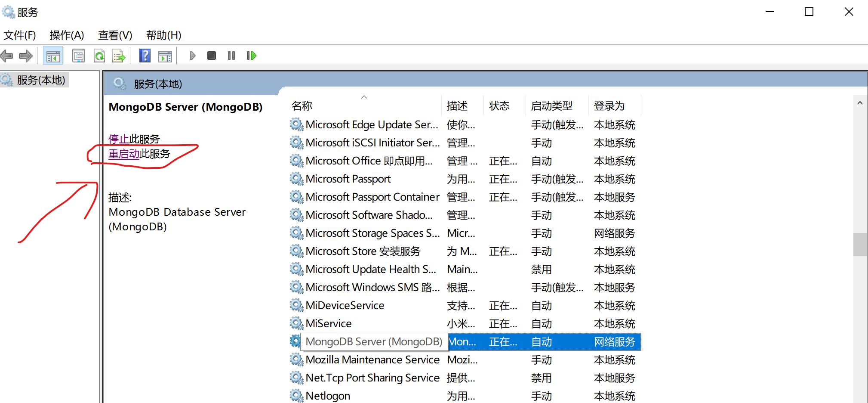Open the 操作(A) menu

click(67, 35)
